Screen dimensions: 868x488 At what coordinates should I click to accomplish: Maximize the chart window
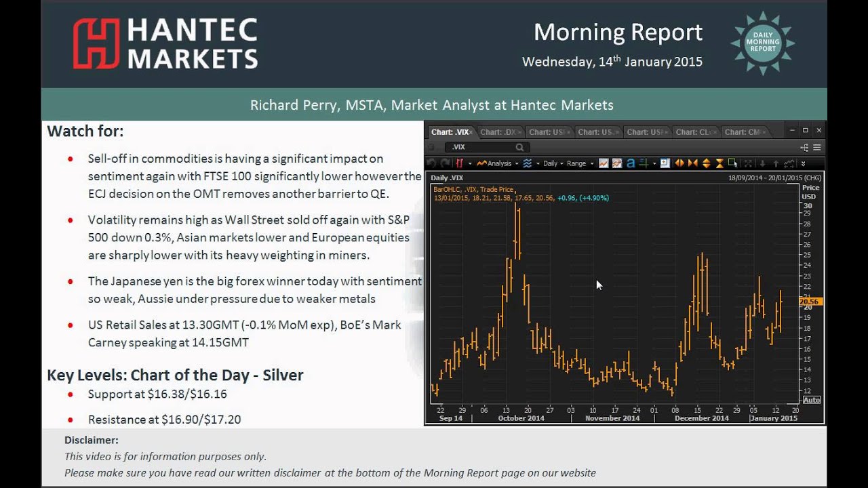(806, 130)
